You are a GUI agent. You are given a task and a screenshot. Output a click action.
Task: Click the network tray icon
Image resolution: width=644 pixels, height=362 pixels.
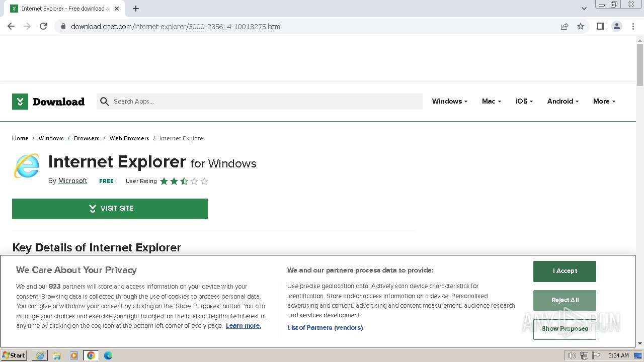click(x=584, y=355)
